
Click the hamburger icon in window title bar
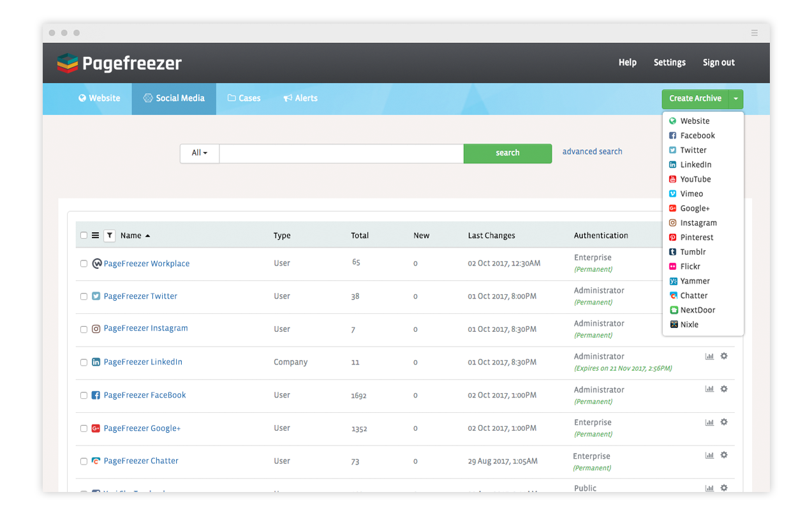point(755,33)
